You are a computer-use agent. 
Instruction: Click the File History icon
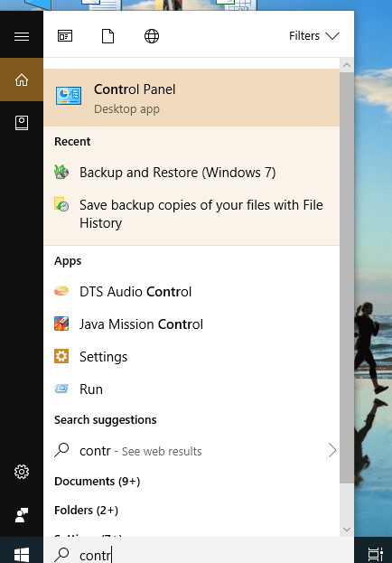point(61,204)
